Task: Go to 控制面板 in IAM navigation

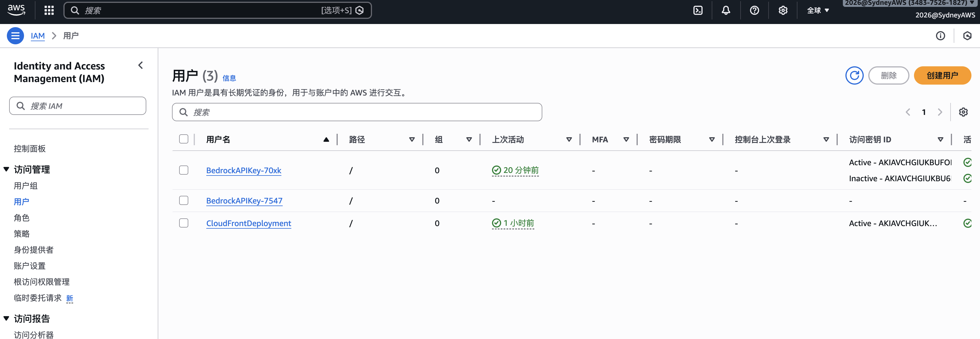Action: click(x=30, y=148)
